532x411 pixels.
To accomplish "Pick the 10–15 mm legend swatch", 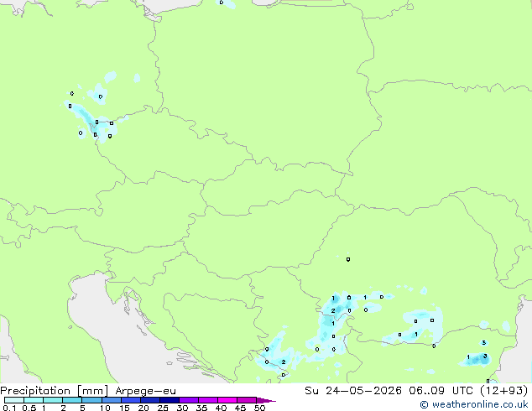I will click(111, 400).
